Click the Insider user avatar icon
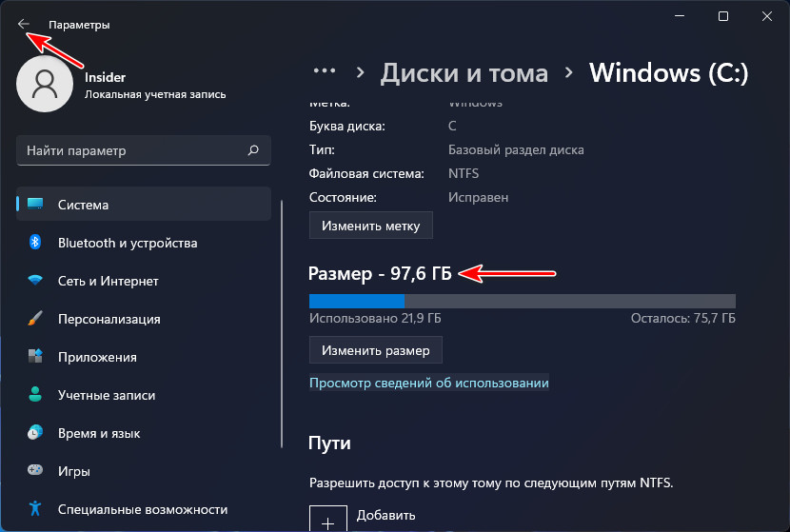Screen dimensions: 790x532 pyautogui.click(x=45, y=85)
